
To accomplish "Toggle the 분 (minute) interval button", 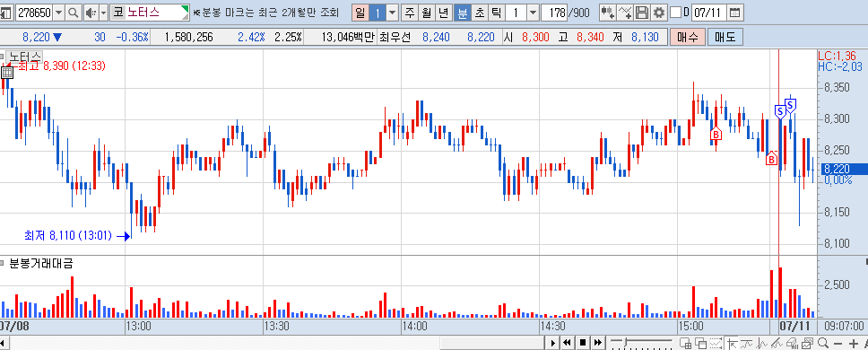I will (x=462, y=13).
